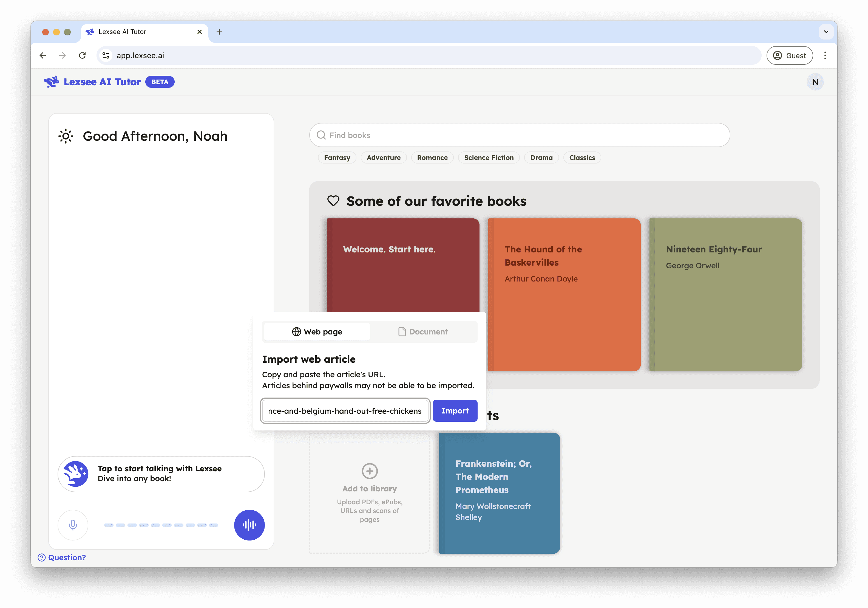868x608 pixels.
Task: Click the site settings icon in address bar
Action: point(106,56)
